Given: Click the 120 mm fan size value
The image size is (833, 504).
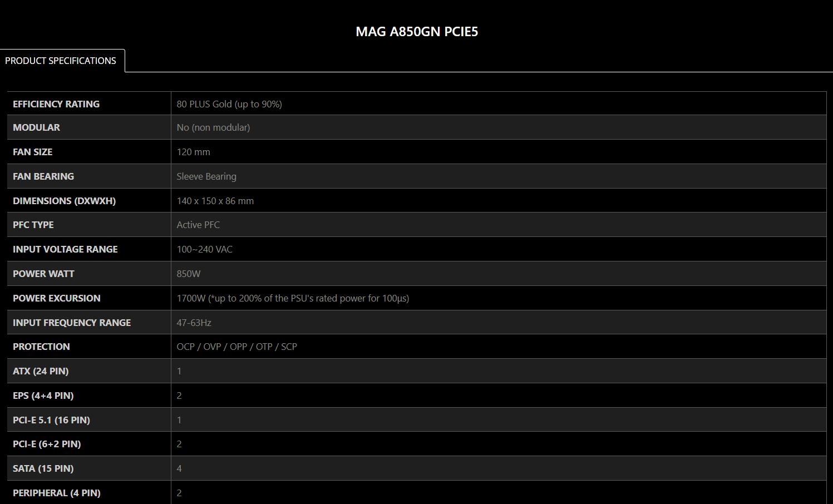Looking at the screenshot, I should [193, 152].
